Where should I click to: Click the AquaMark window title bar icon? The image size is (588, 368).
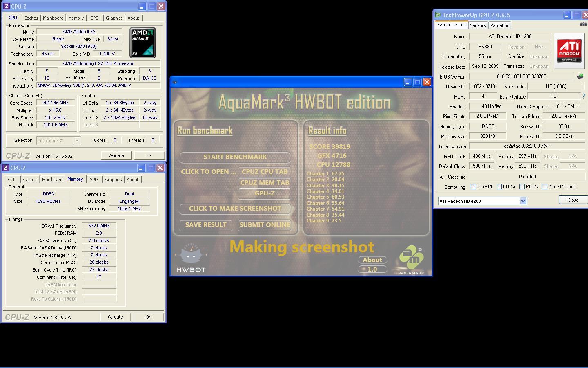pyautogui.click(x=175, y=82)
